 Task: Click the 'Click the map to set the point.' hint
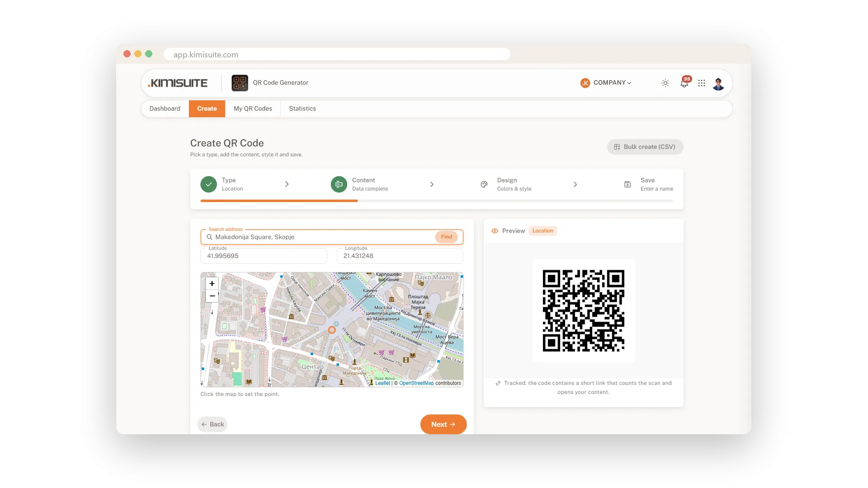point(240,394)
